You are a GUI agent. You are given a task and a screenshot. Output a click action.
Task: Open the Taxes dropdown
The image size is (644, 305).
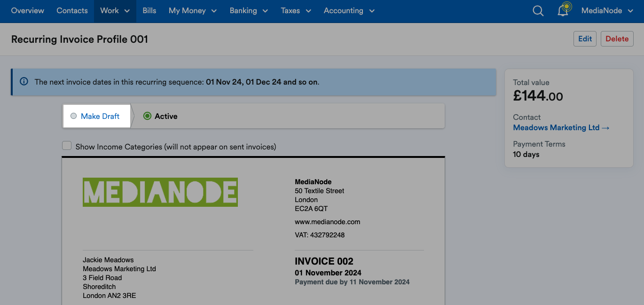[x=296, y=10]
